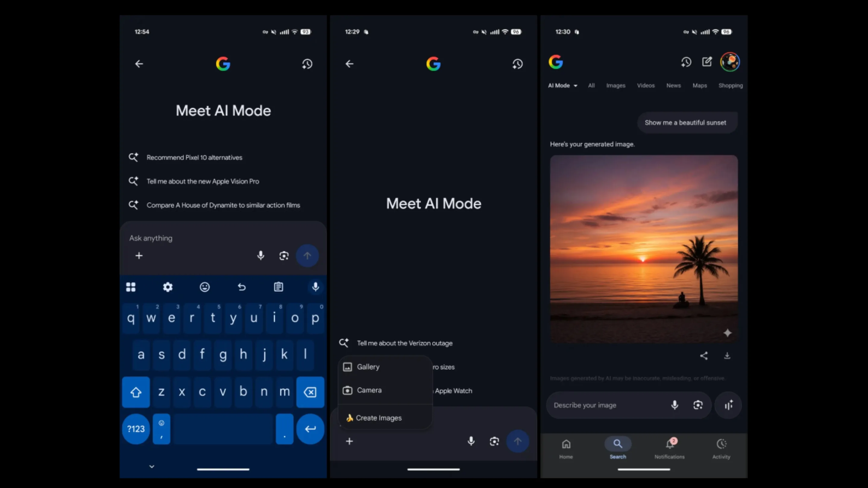Tap the keyboard clipboard icon
Viewport: 868px width, 488px height.
click(x=278, y=287)
